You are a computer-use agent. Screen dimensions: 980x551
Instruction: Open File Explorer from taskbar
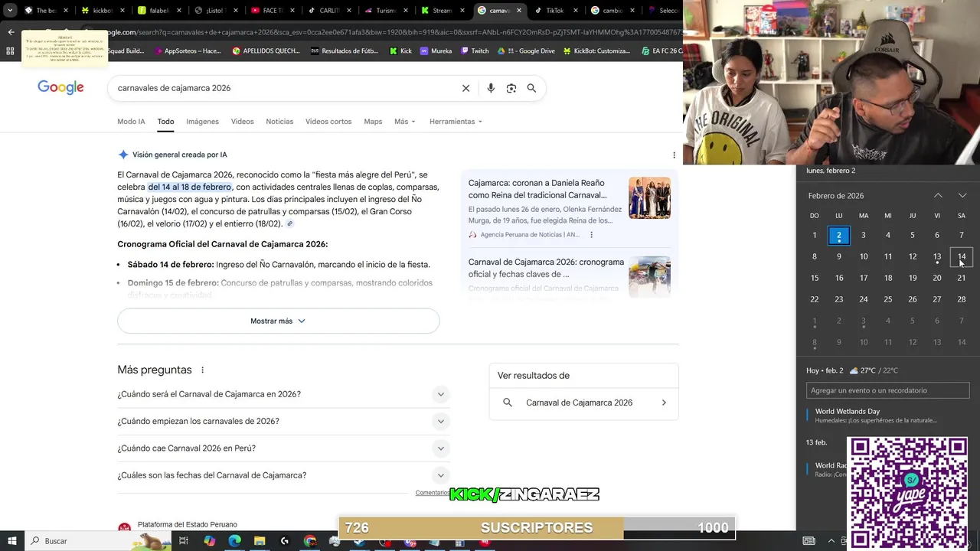pos(260,541)
